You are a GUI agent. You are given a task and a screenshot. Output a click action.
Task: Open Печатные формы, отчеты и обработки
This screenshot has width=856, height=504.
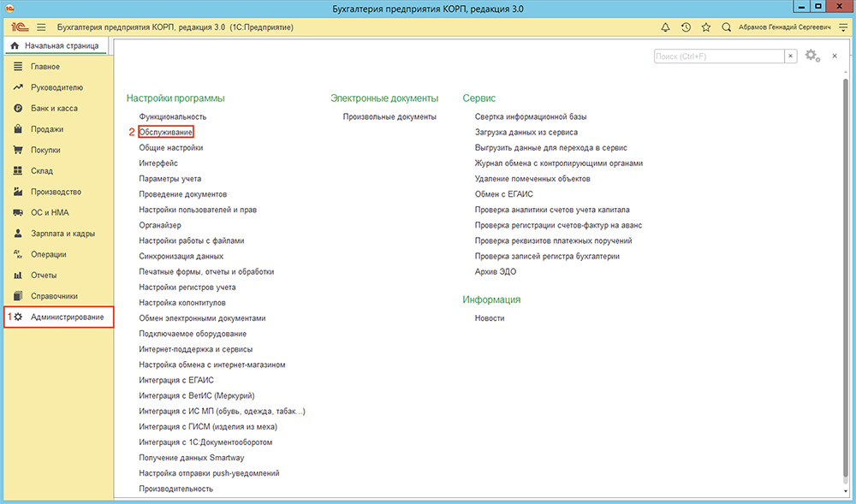click(x=206, y=271)
